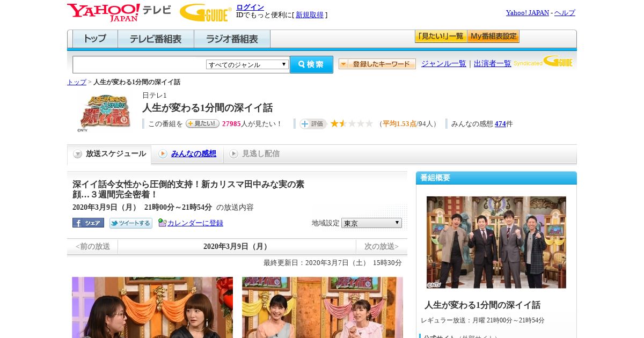Click the 新規取得 link
The image size is (644, 338).
tap(310, 15)
